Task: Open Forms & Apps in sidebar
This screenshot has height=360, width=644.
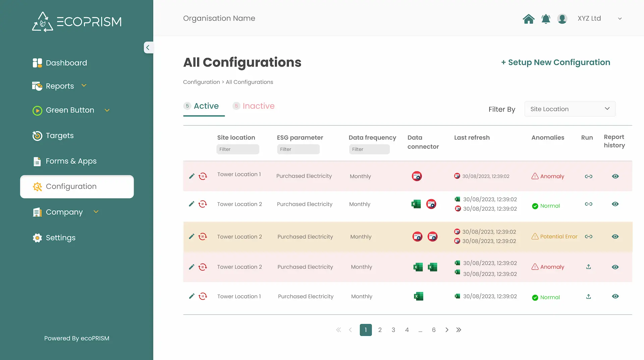Action: tap(64, 161)
